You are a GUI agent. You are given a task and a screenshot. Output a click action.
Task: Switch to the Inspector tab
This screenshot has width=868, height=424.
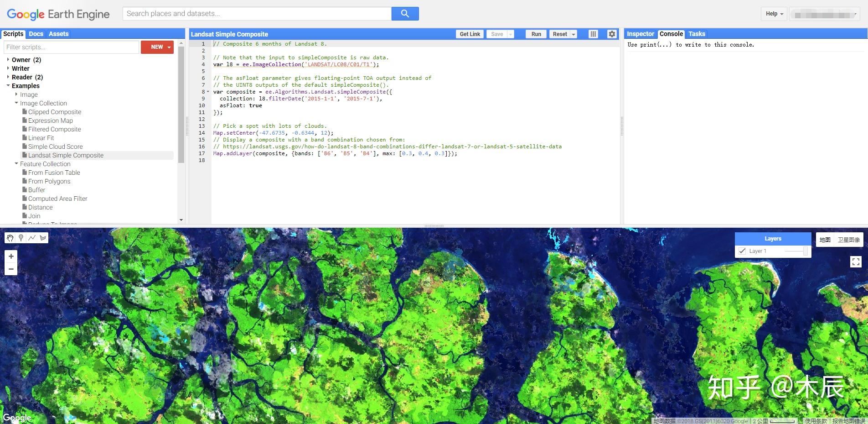(641, 34)
